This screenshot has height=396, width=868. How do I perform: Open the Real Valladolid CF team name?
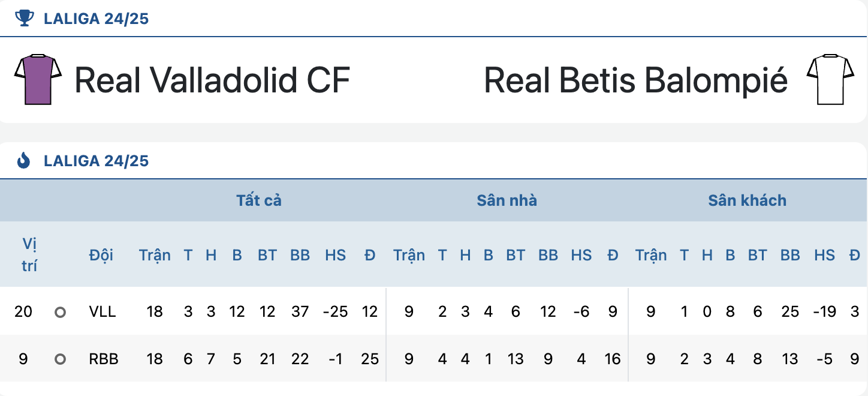(x=212, y=80)
